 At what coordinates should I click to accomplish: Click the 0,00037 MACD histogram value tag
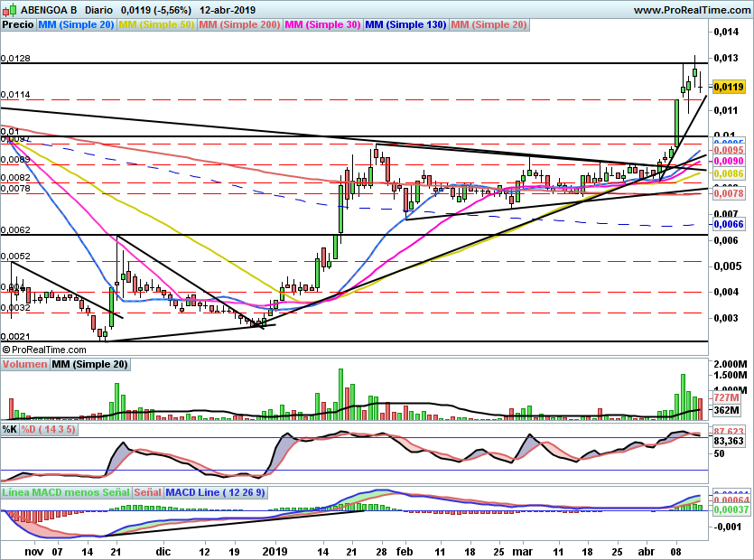(731, 509)
